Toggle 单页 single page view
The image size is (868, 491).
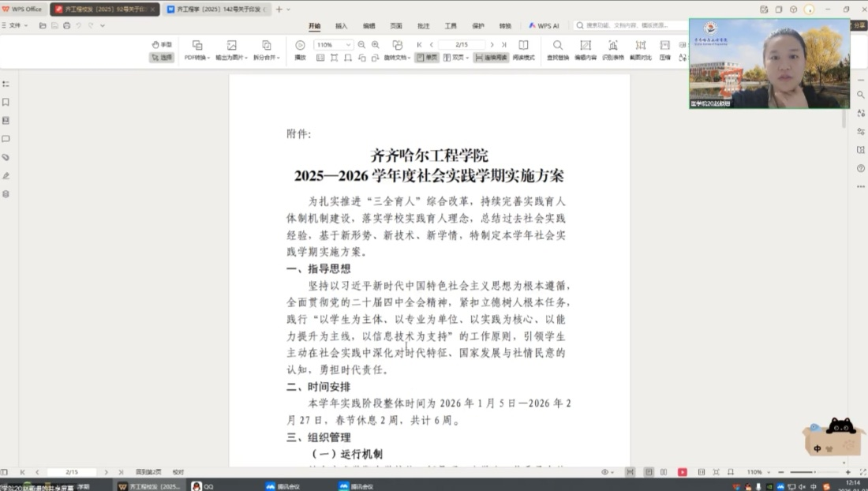[x=427, y=58]
